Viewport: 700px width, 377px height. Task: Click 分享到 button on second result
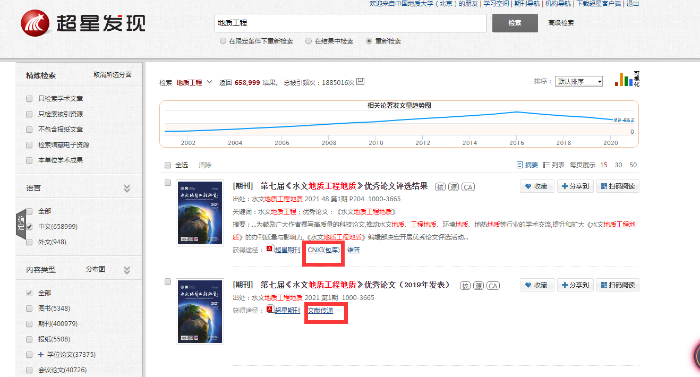coord(575,285)
